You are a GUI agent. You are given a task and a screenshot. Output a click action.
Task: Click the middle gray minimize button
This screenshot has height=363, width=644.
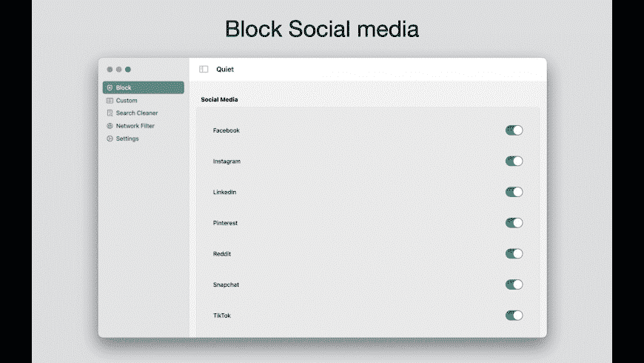pos(118,70)
